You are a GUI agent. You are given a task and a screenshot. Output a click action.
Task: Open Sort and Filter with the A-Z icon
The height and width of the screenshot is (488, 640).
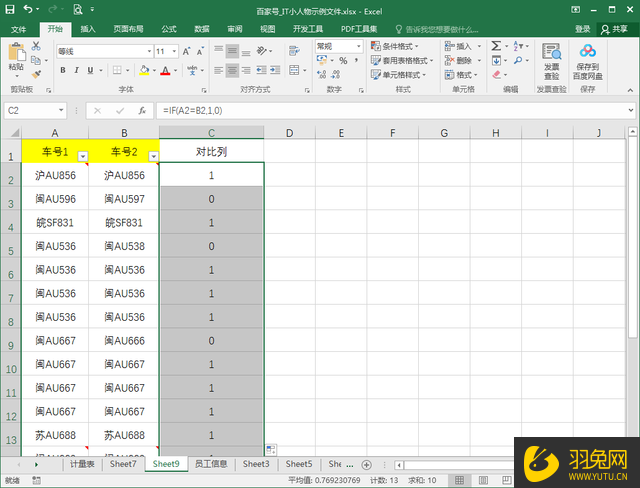click(x=518, y=46)
